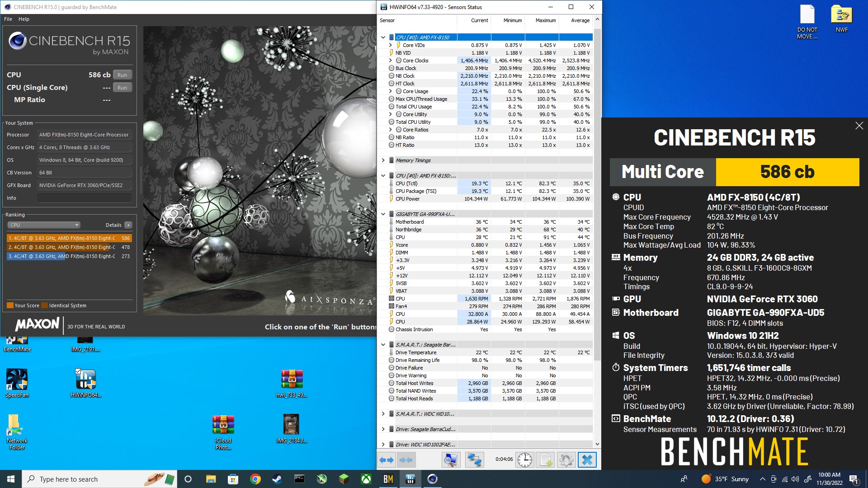This screenshot has width=868, height=488.
Task: Click the Info input field
Action: click(x=85, y=198)
